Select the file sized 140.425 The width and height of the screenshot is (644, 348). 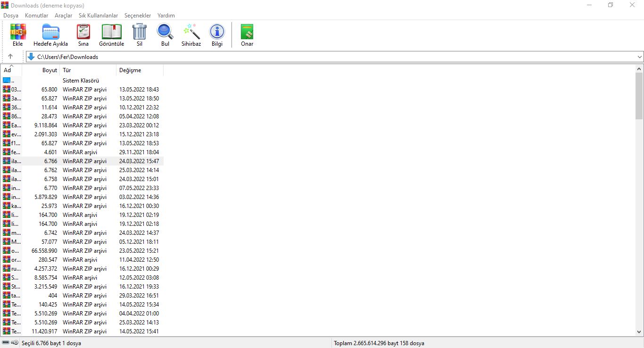click(82, 305)
